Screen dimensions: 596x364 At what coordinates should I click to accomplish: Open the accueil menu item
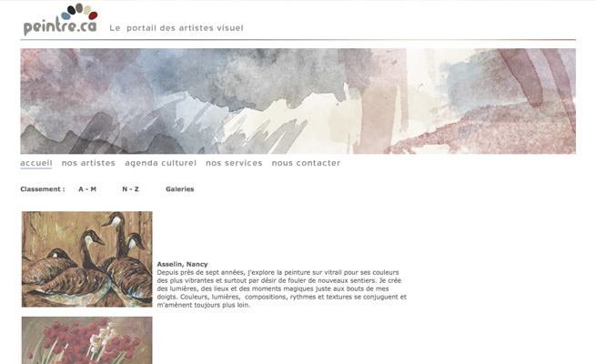(x=36, y=163)
